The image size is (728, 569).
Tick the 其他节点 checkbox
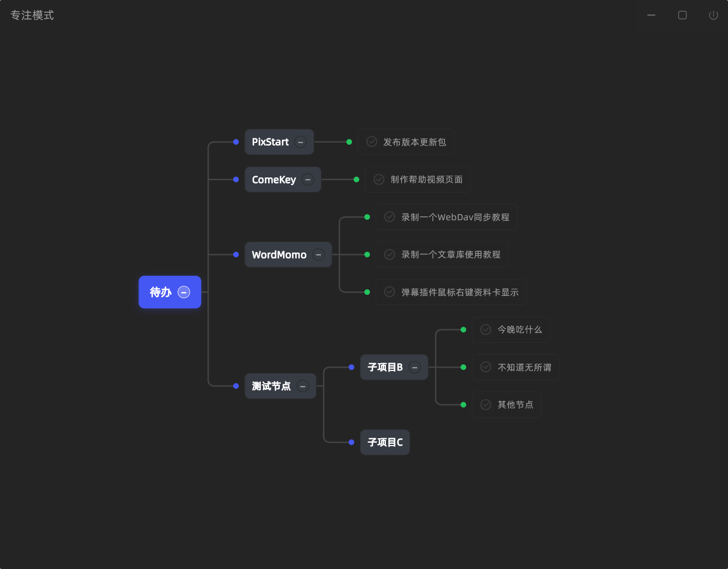click(x=486, y=405)
